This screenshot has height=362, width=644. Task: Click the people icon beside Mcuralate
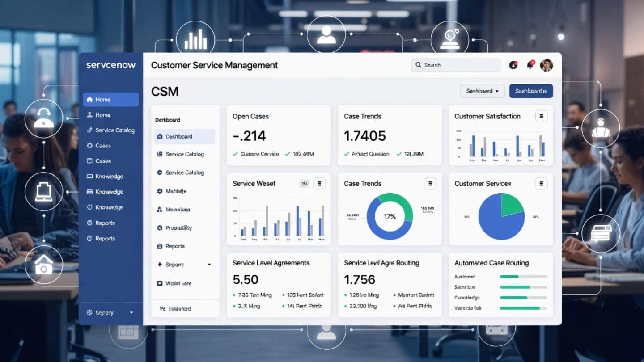[x=160, y=209]
